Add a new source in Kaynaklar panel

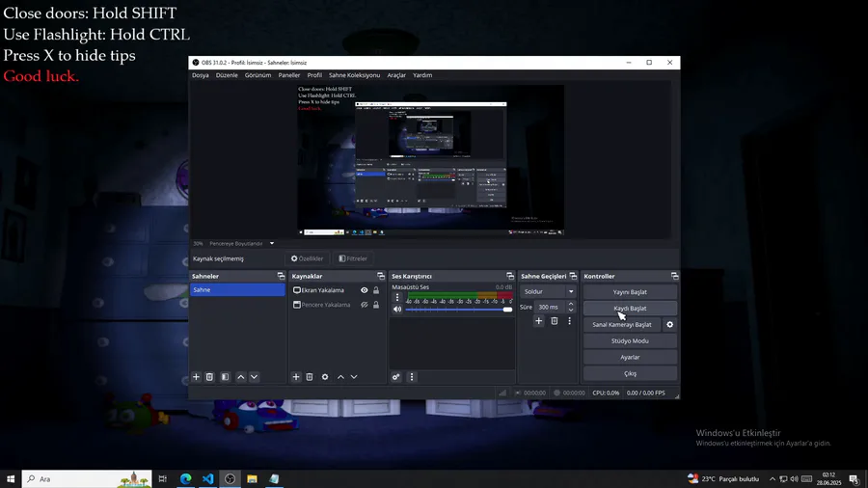click(296, 377)
